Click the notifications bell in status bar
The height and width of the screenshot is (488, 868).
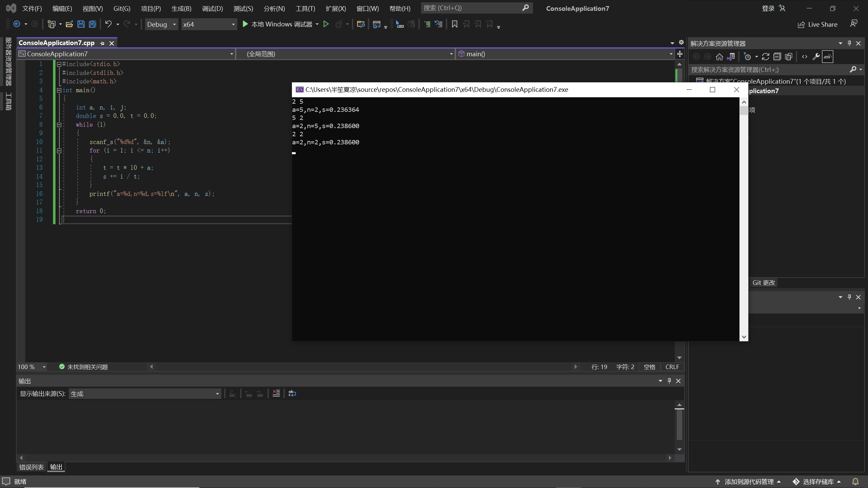(x=855, y=482)
